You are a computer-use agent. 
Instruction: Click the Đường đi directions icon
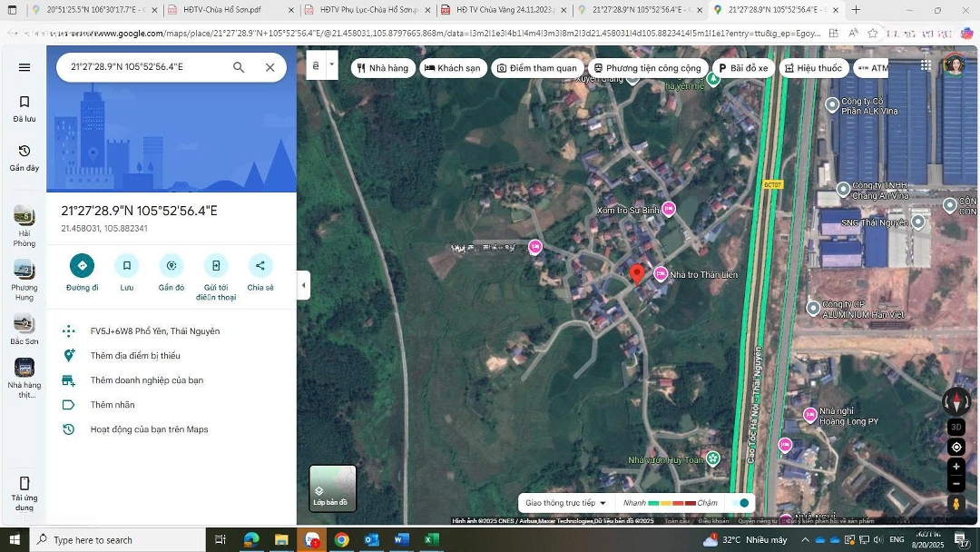[x=82, y=266]
